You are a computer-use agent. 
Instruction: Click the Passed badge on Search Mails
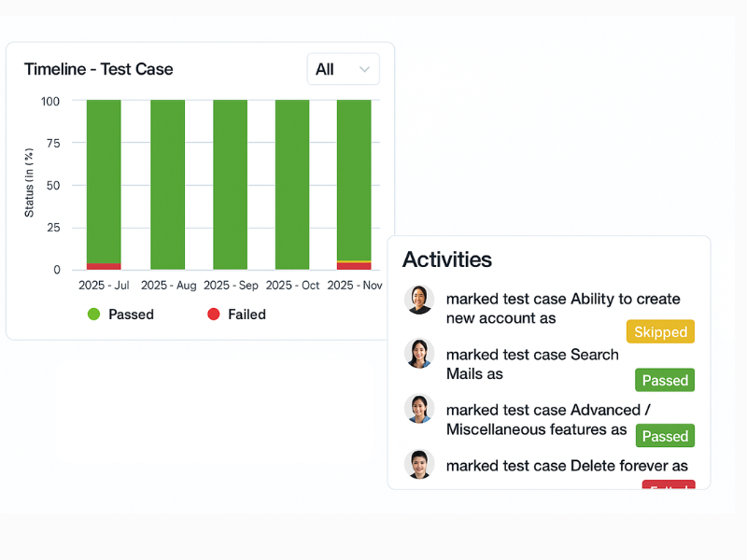pos(665,380)
